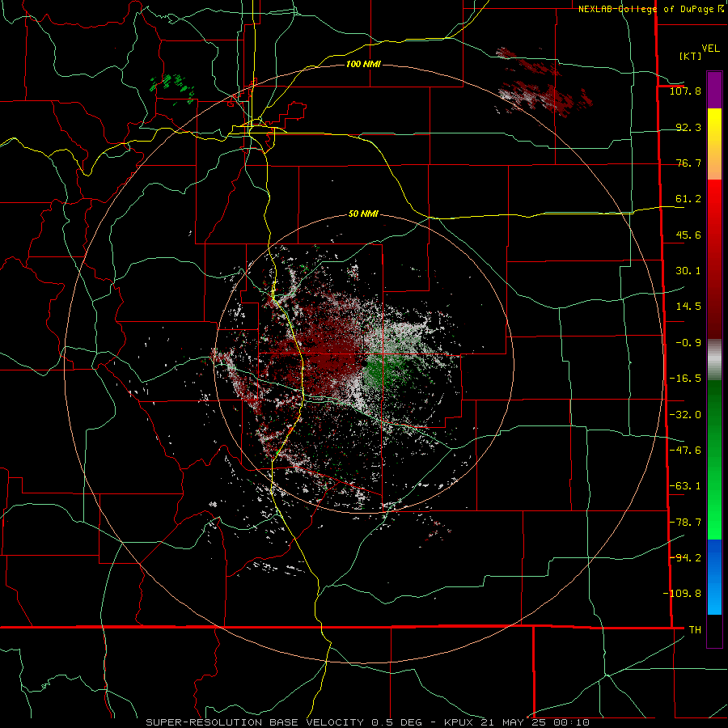Click the purple segment of the color bar
This screenshot has height=728, width=728.
pos(714,90)
